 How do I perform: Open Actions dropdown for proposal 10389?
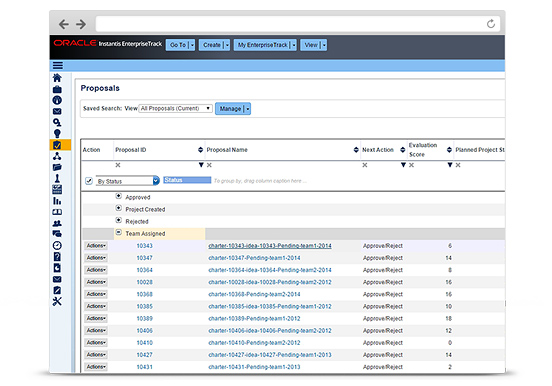[96, 318]
